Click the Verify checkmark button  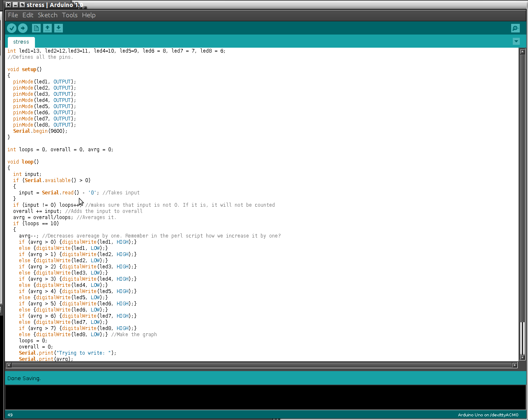(12, 28)
